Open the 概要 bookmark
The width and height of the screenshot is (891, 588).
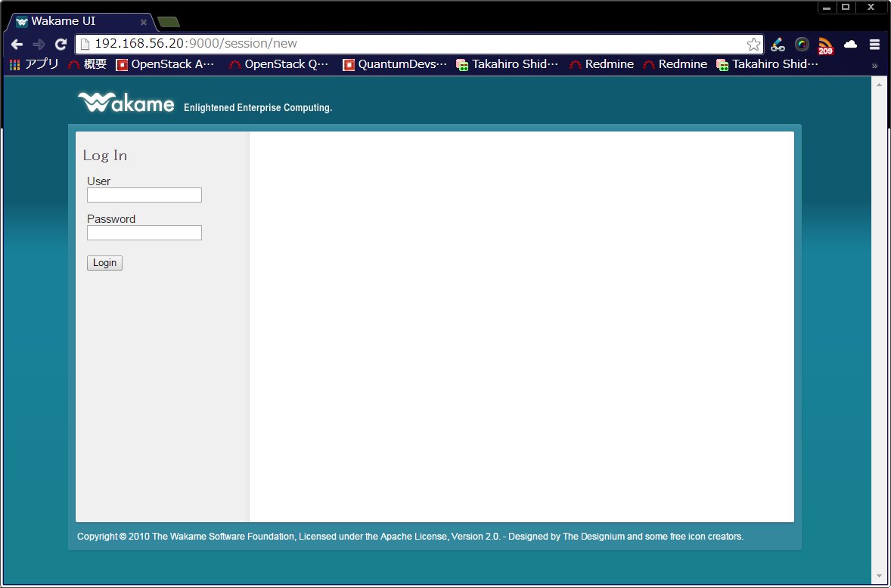point(88,64)
